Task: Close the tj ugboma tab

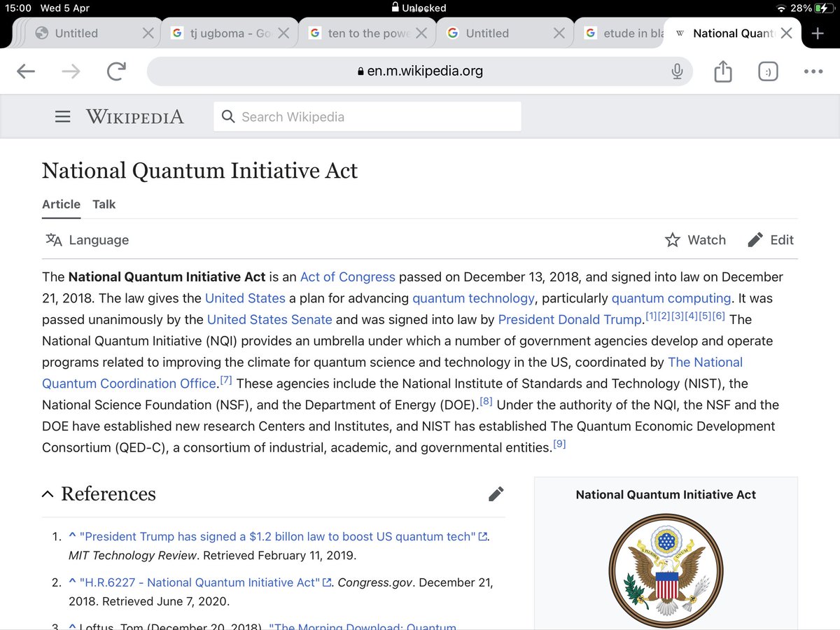Action: [x=284, y=33]
